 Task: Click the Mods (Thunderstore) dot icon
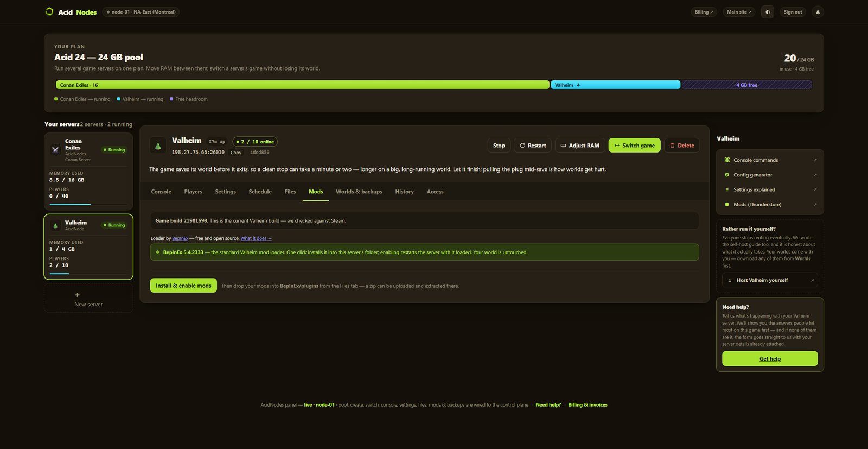727,204
